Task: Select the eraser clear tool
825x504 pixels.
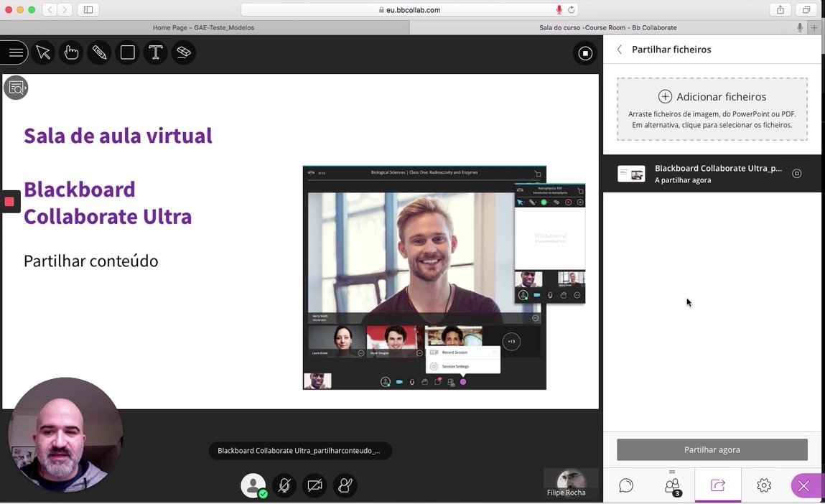Action: 184,52
